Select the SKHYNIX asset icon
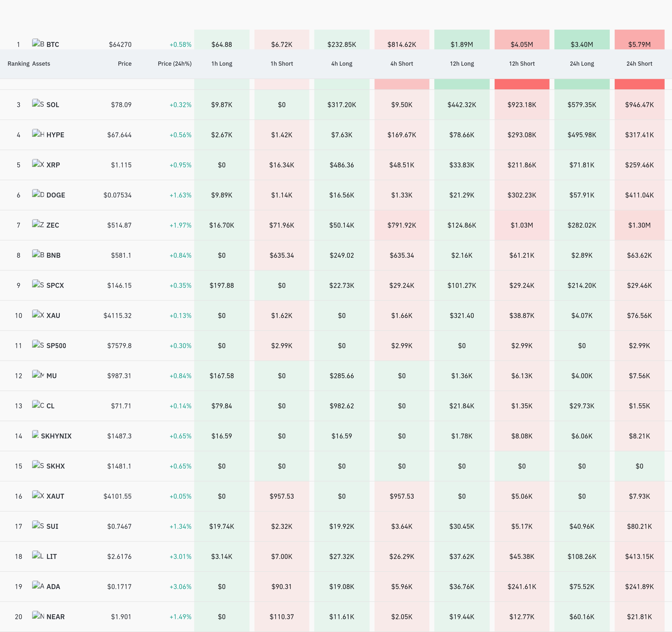 coord(36,434)
